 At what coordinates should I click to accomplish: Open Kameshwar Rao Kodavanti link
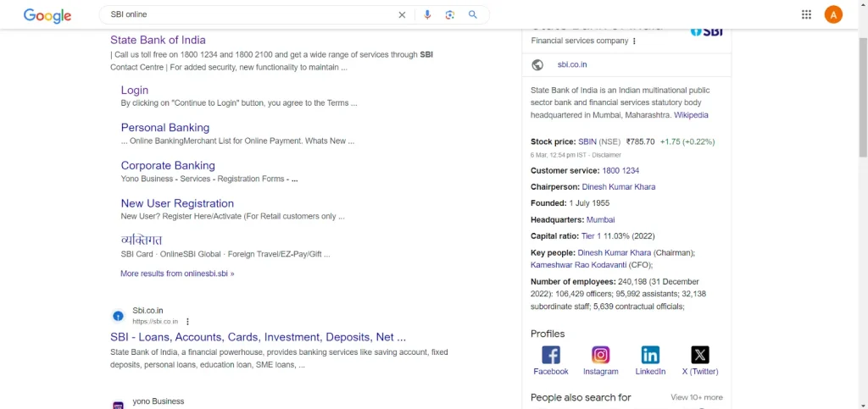578,265
